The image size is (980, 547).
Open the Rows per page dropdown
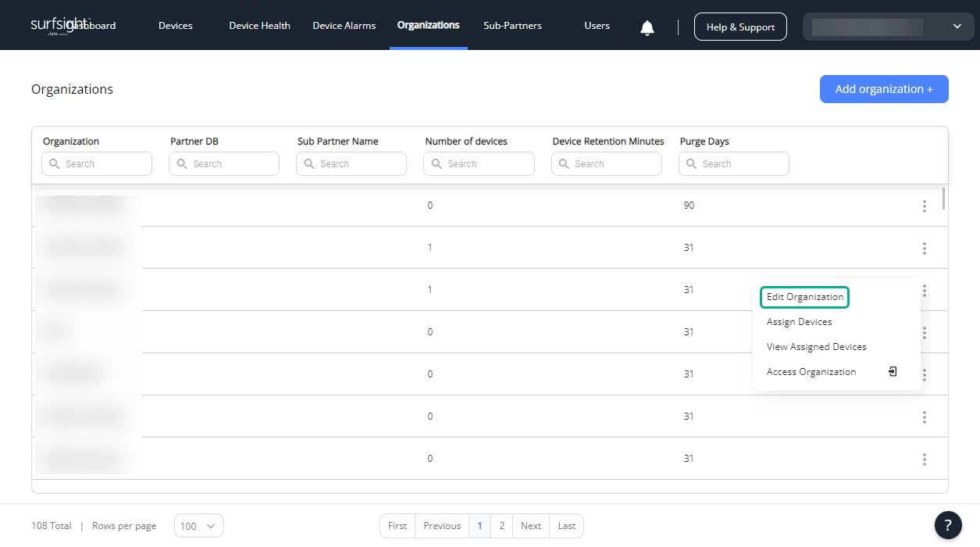(199, 526)
